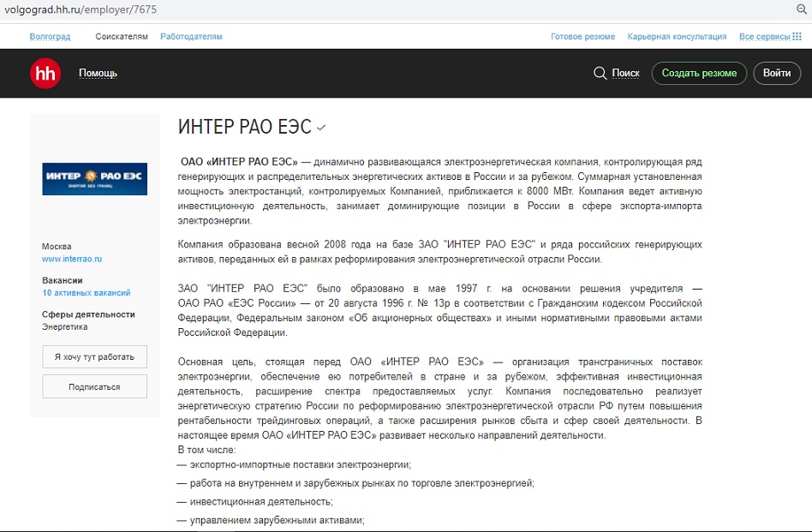Open the Карьерная консультация link
This screenshot has height=532, width=812.
tap(677, 37)
